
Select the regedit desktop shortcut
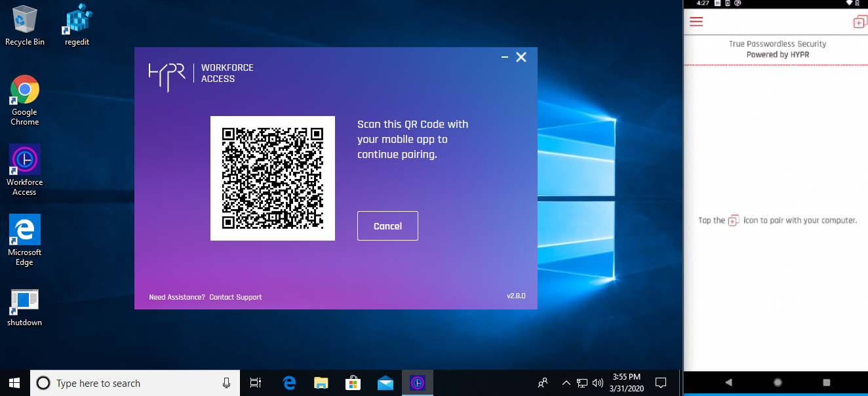77,26
